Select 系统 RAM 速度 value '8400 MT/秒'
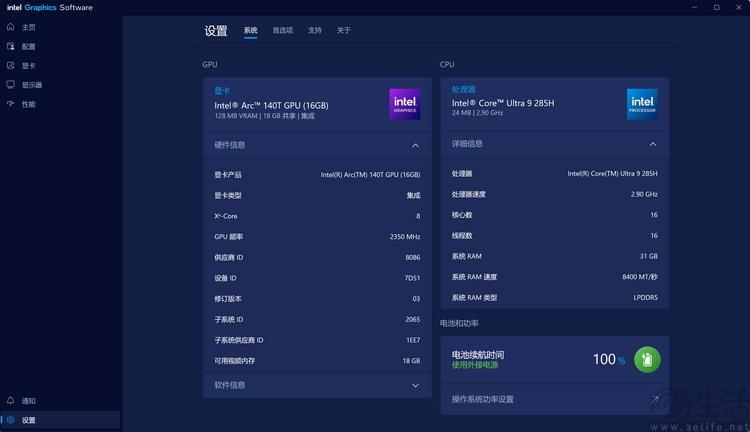Viewport: 750px width, 432px height. coord(640,277)
